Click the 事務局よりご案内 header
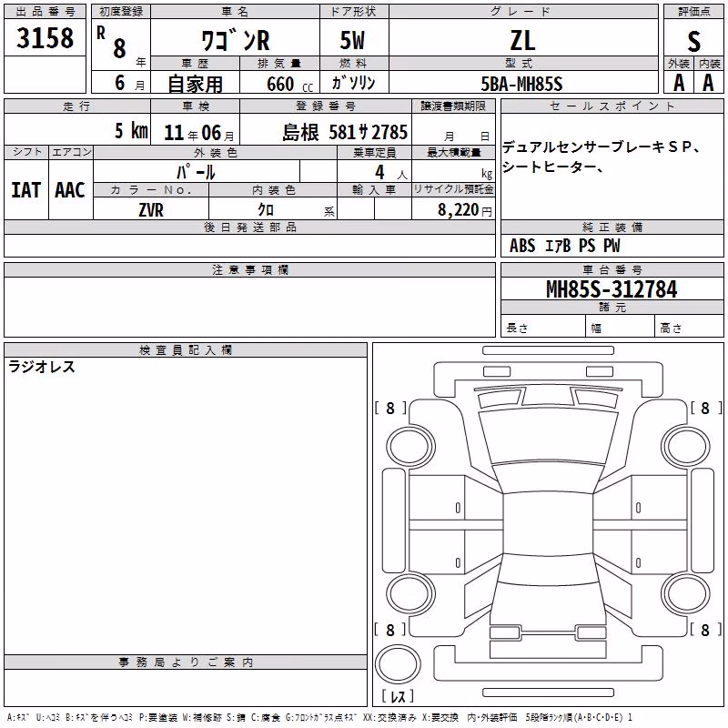Screen dimensions: 728x728 click(x=186, y=662)
